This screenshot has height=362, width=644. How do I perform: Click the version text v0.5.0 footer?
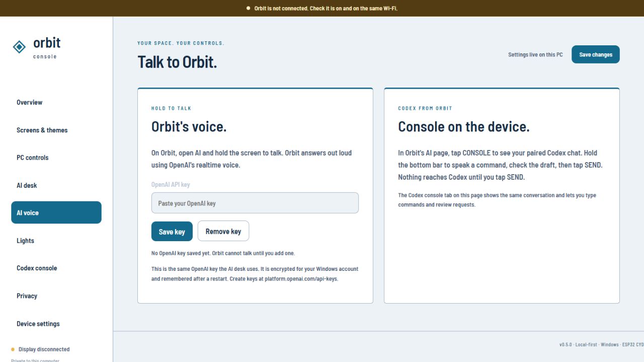point(601,344)
